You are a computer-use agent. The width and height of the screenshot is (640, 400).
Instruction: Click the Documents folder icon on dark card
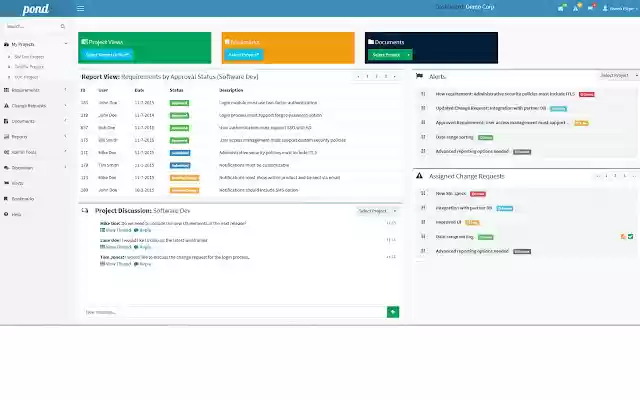(x=371, y=42)
